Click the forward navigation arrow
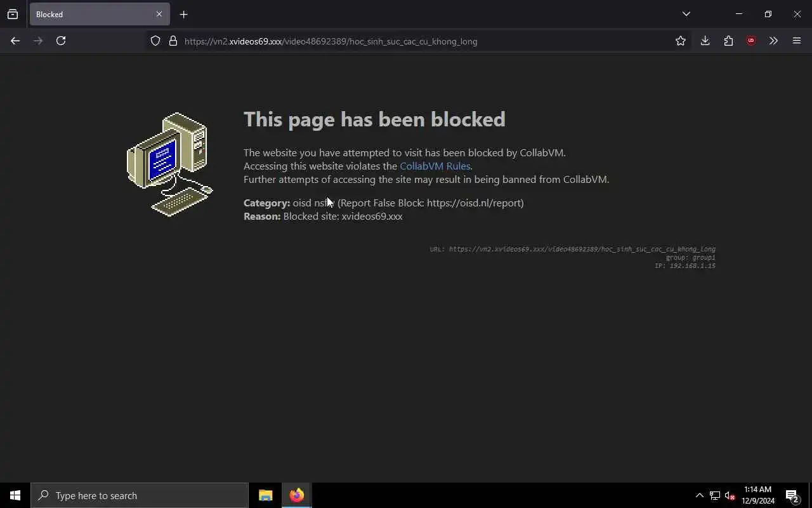812x508 pixels. point(38,41)
